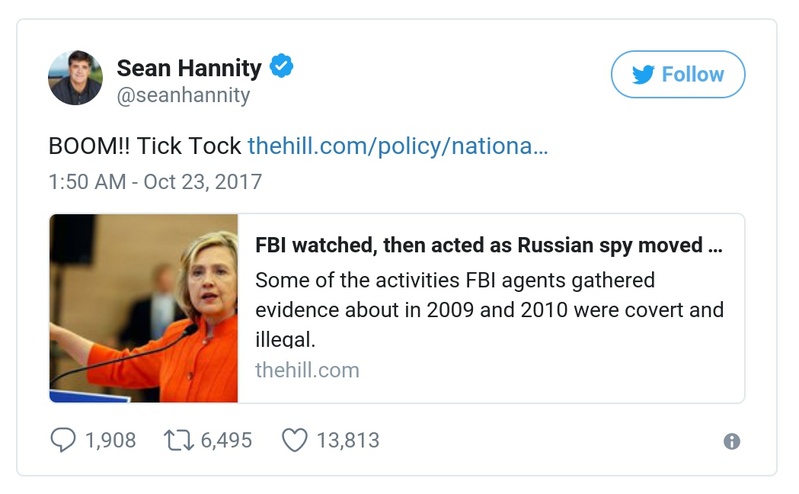The height and width of the screenshot is (494, 799).
Task: Like the tweet with the heart icon
Action: point(293,440)
